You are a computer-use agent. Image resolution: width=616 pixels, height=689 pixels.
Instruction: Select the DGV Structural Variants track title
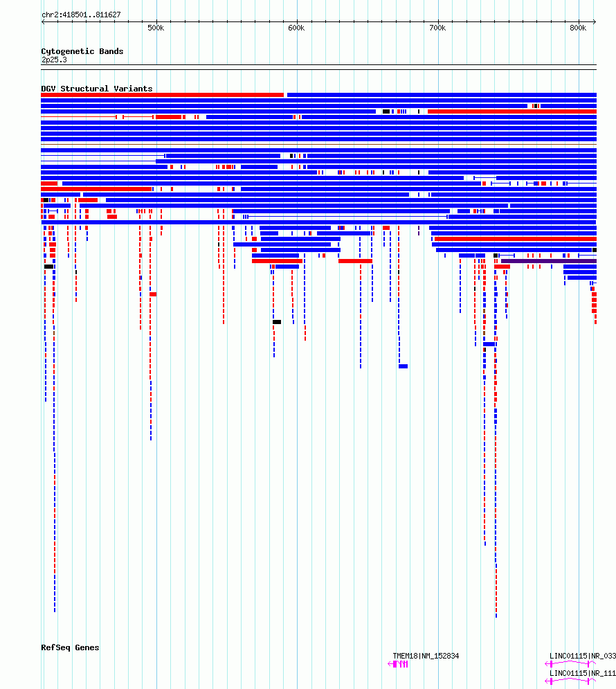pyautogui.click(x=97, y=89)
